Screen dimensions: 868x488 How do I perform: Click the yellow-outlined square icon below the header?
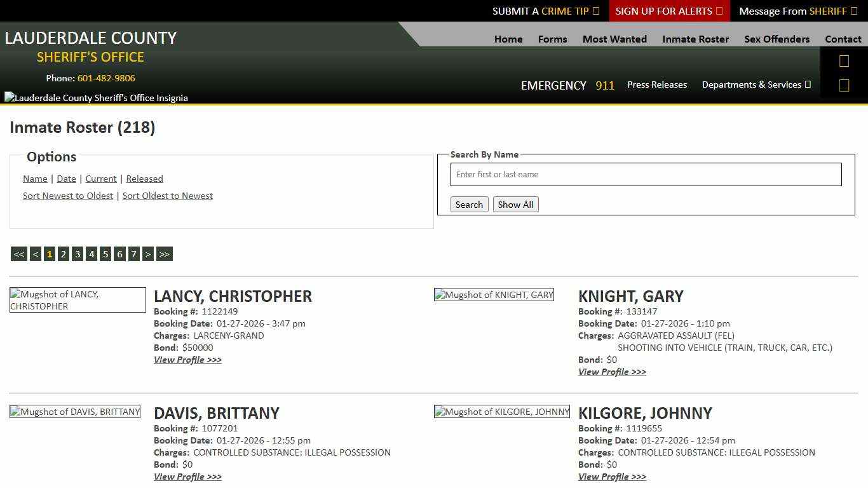tap(844, 85)
